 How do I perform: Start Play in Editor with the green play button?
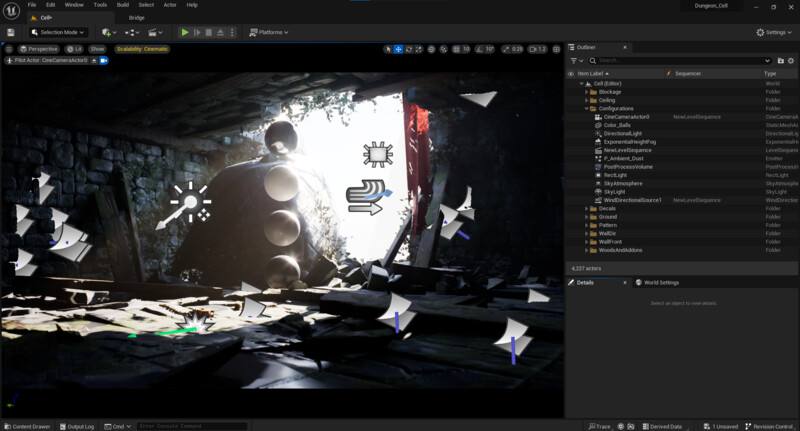click(185, 32)
